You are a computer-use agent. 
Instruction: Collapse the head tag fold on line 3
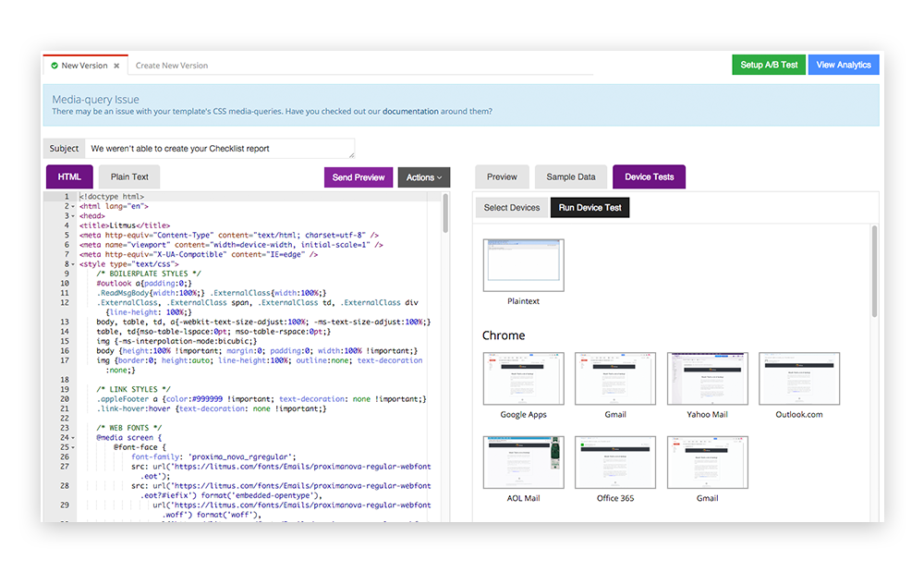click(x=73, y=216)
